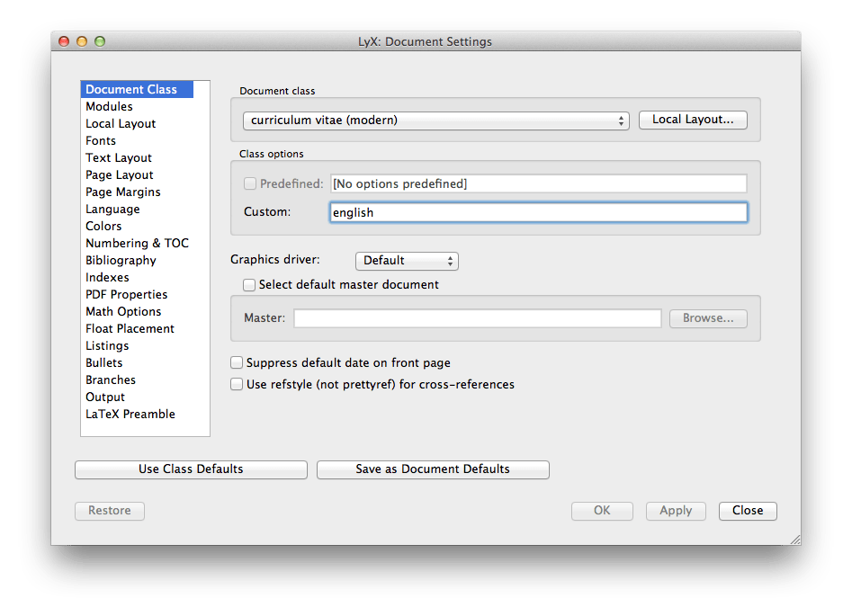This screenshot has height=616, width=852.
Task: Select the Bullets category
Action: (104, 363)
